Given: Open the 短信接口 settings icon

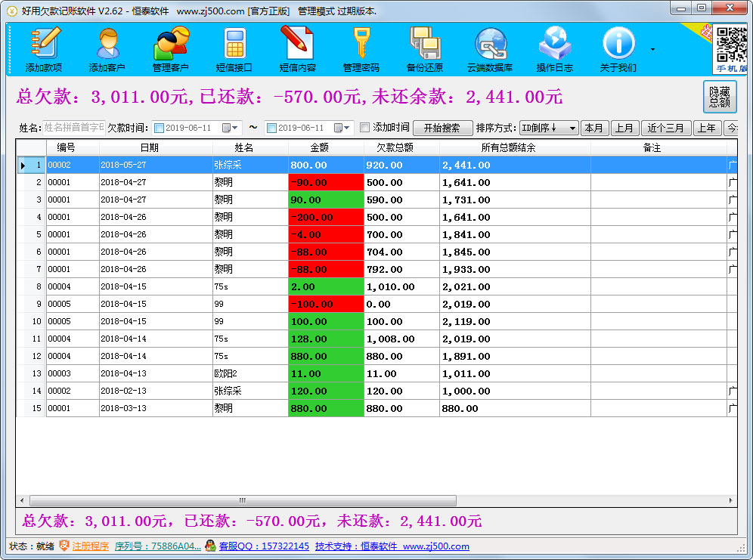Looking at the screenshot, I should (x=234, y=48).
